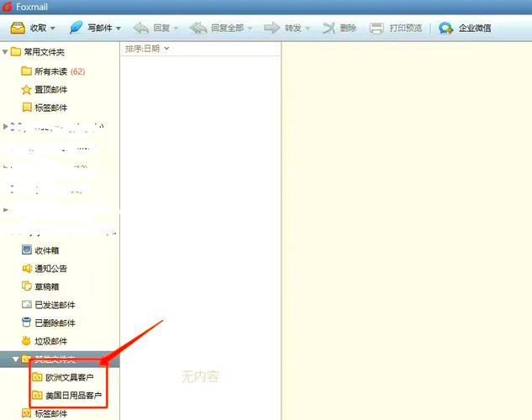
Task: Click the 已删除邮件 trash icon
Action: coord(26,322)
